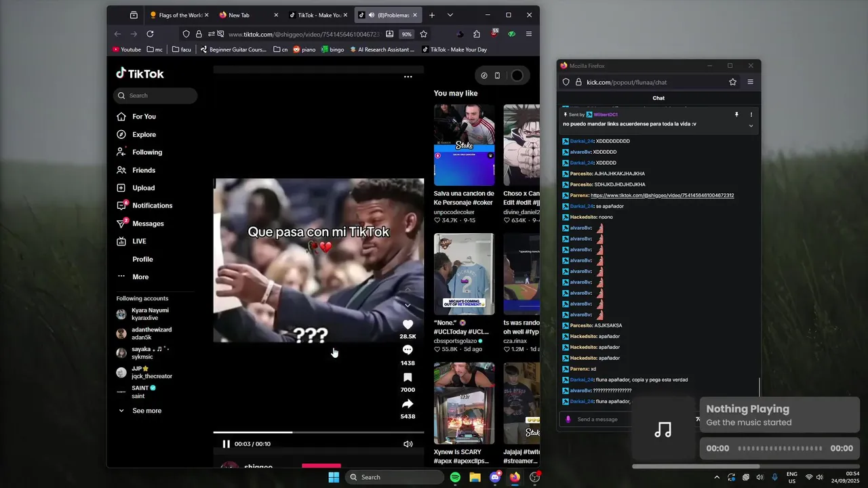Open the Kick chat window hamburger menu
Screen dimensions: 868x488
pos(750,82)
